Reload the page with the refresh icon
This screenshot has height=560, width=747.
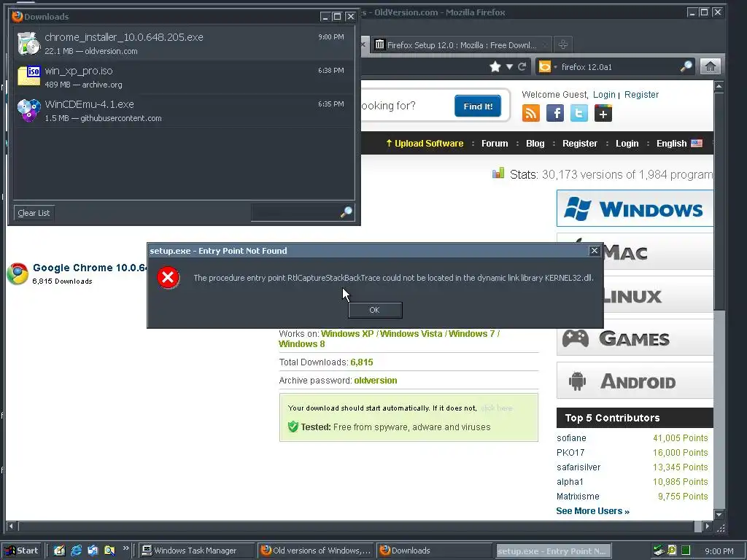click(522, 66)
